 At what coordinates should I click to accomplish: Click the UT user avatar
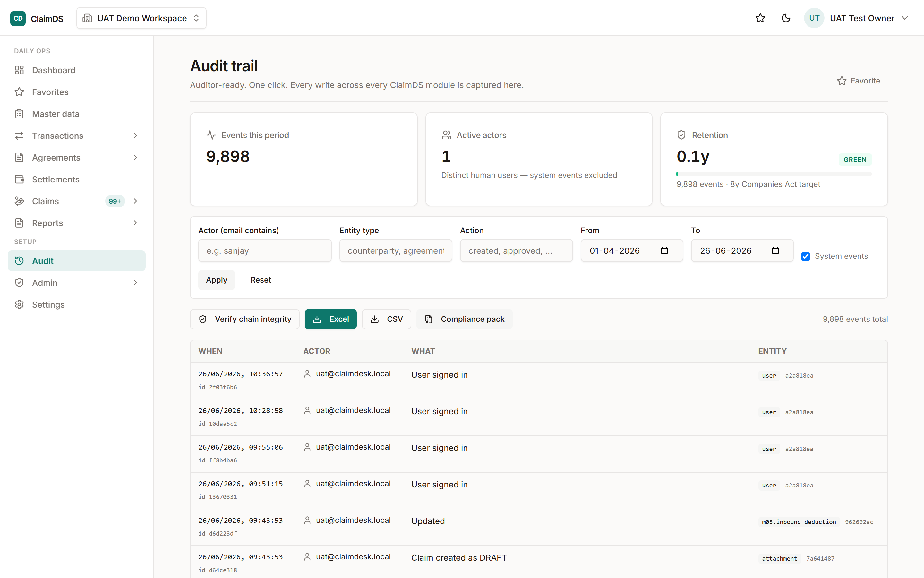[x=814, y=18]
